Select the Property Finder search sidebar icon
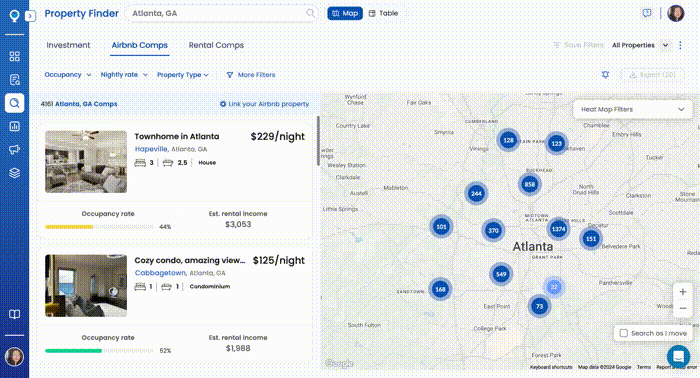The width and height of the screenshot is (700, 378). 14,103
